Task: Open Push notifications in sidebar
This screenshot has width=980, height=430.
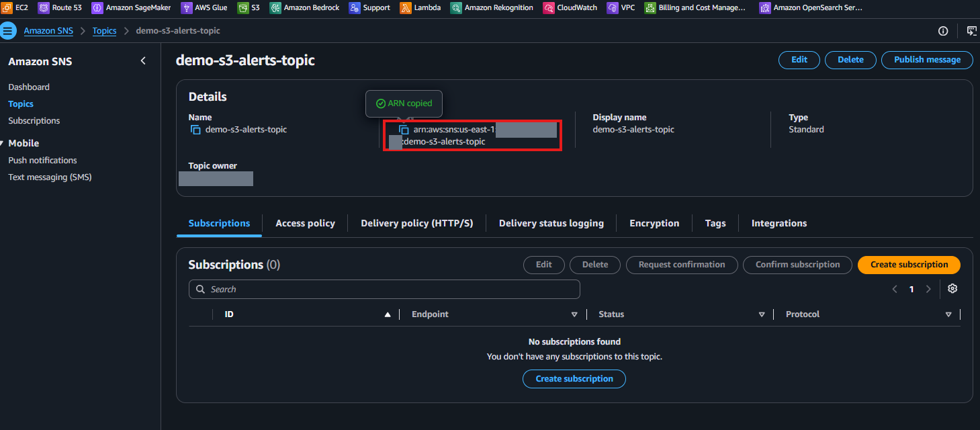Action: [x=42, y=161]
